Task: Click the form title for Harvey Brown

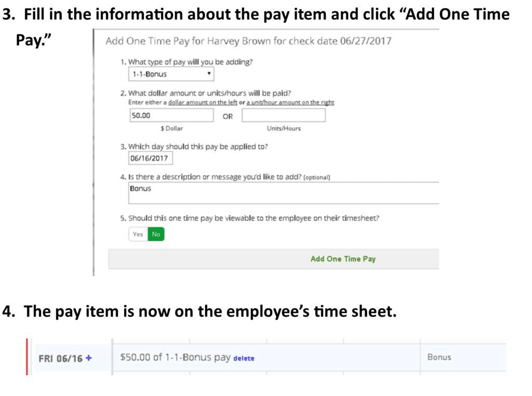Action: [248, 41]
